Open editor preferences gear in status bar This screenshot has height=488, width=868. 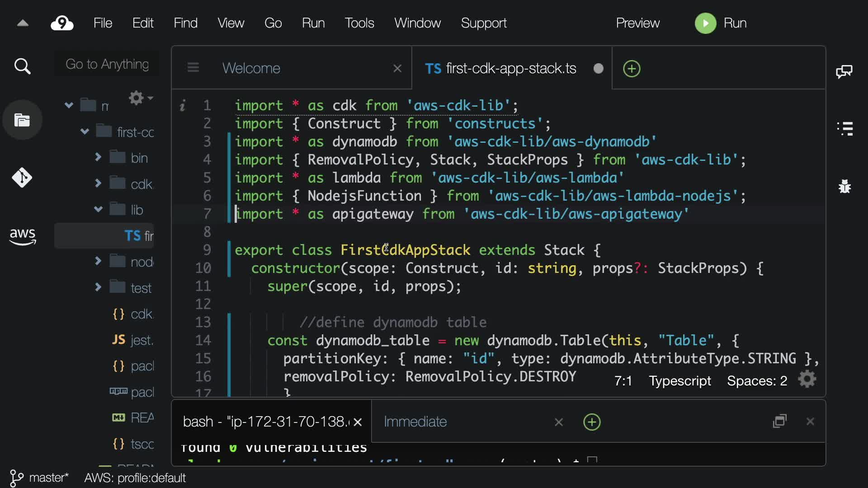pyautogui.click(x=807, y=380)
